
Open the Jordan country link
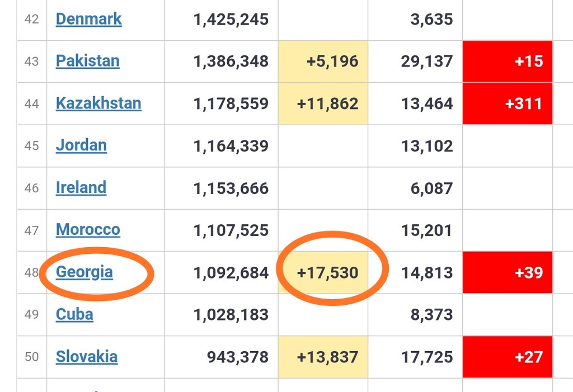(x=81, y=145)
